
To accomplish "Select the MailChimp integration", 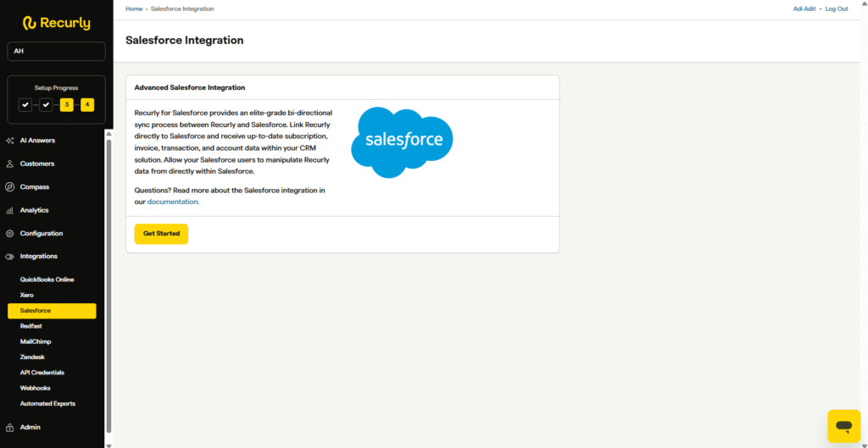I will [x=36, y=342].
